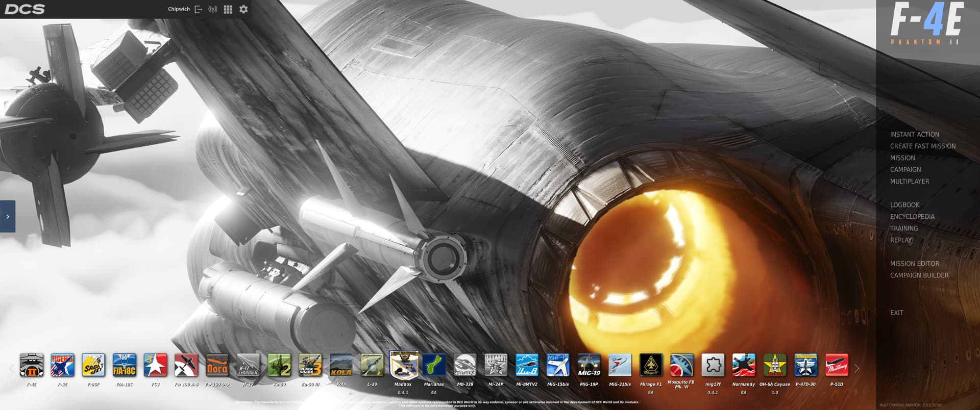Select the Fw 190 D-9 Dora icon
Viewport: 980px width, 410px height.
[217, 365]
